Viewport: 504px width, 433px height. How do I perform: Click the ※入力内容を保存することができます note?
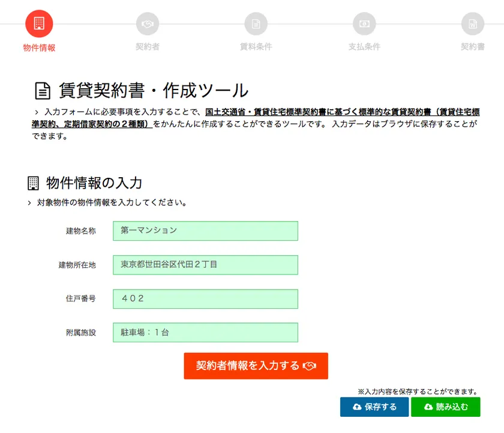(418, 392)
